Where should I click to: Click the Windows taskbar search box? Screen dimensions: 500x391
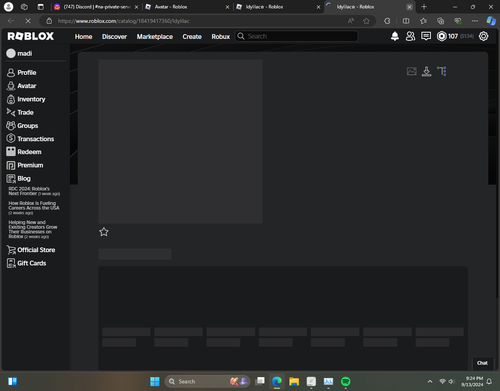point(207,381)
